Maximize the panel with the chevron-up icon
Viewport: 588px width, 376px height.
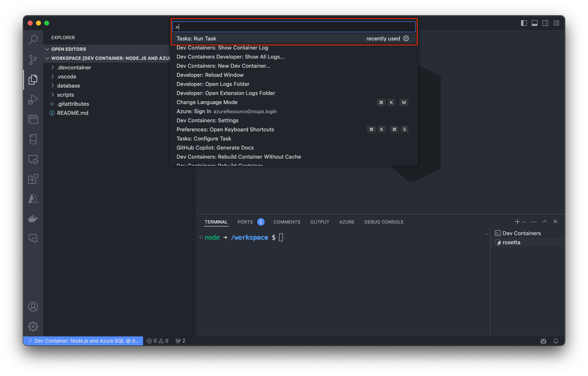545,222
